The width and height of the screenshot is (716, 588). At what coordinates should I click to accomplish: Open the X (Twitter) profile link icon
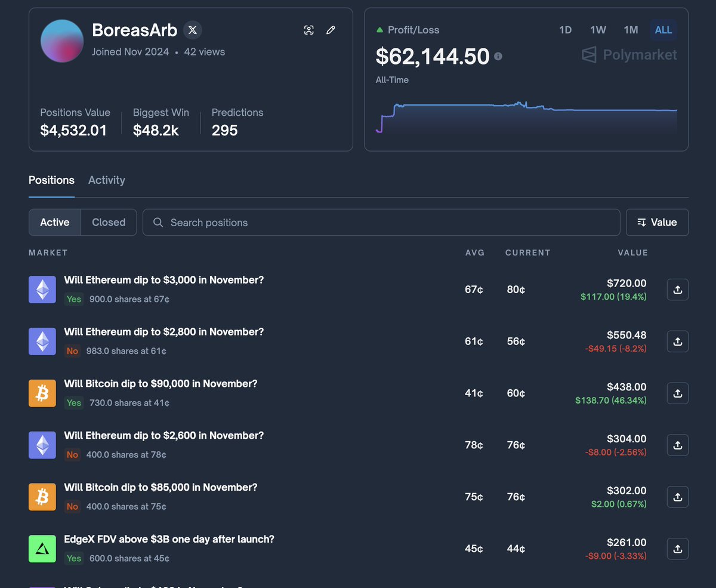193,30
